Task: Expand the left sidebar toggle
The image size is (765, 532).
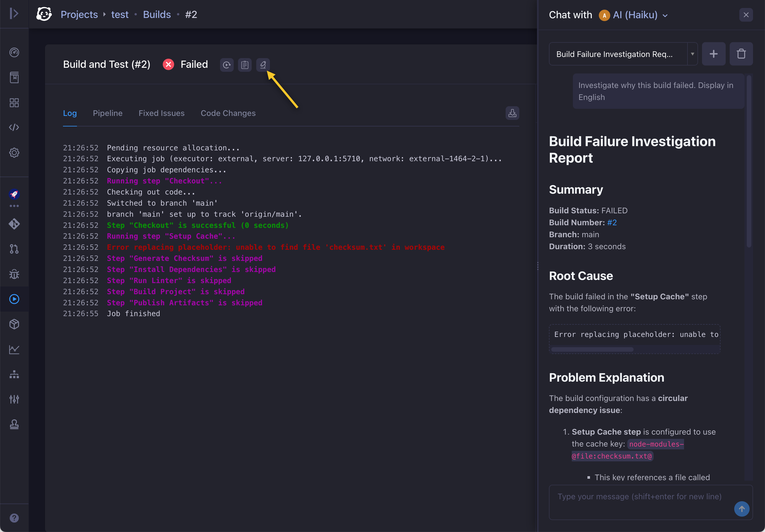Action: tap(14, 14)
